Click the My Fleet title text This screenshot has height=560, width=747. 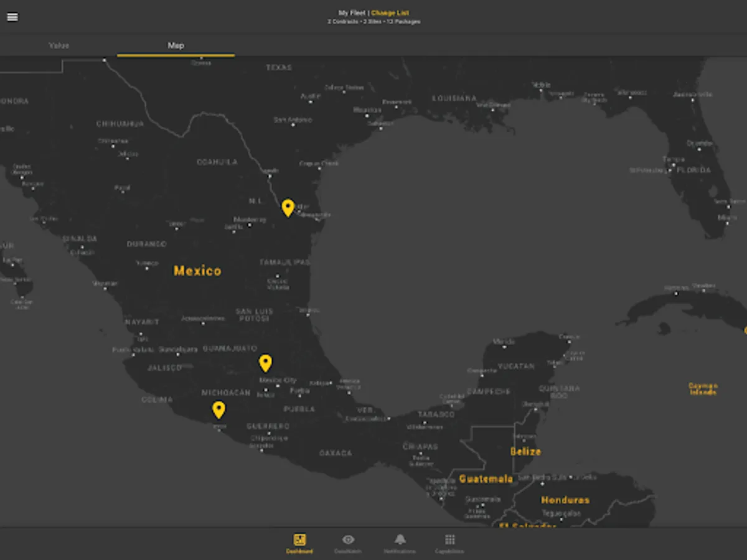352,13
